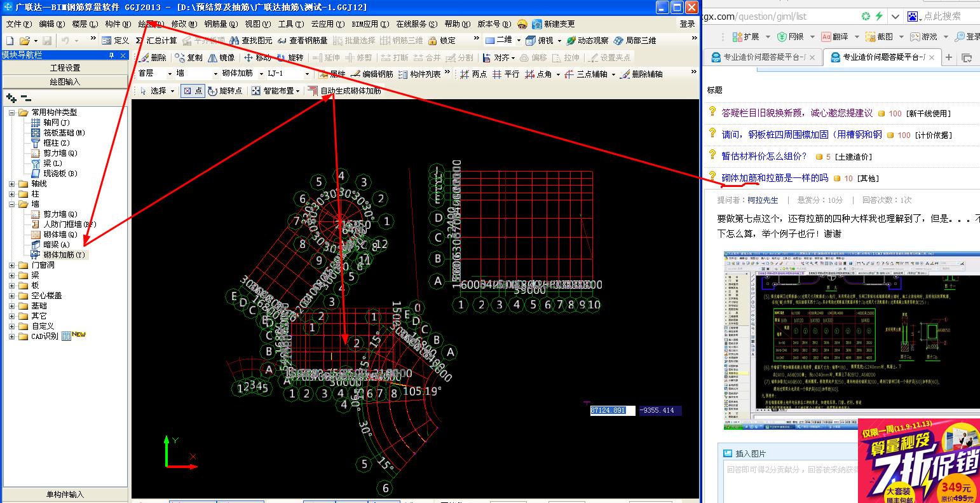Viewport: 980px width, 503px height.
Task: Click the 局部三维 tool
Action: click(636, 40)
